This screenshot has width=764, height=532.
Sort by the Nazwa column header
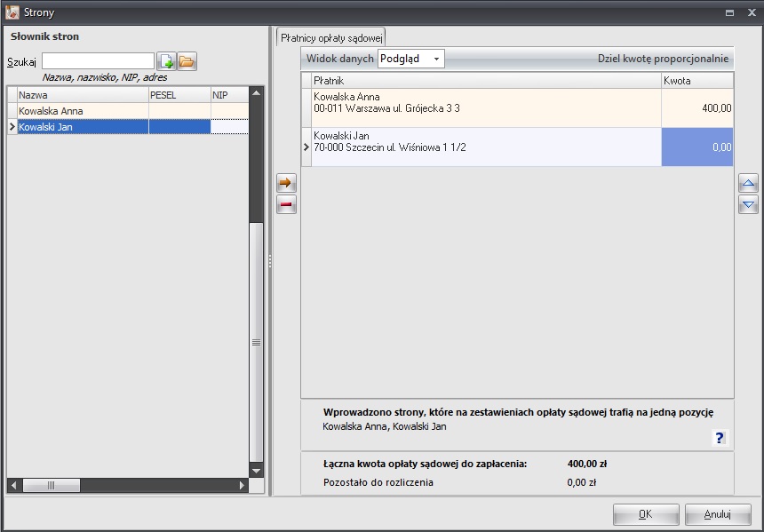point(82,94)
